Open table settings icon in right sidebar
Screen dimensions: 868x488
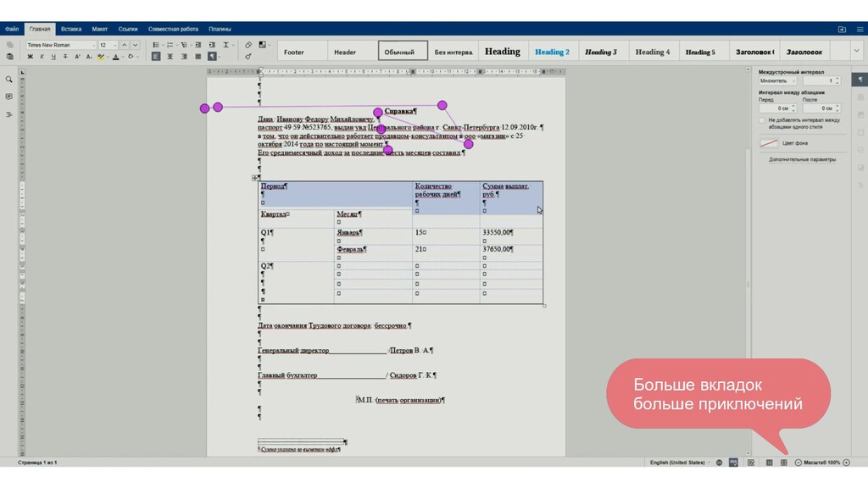(x=860, y=97)
